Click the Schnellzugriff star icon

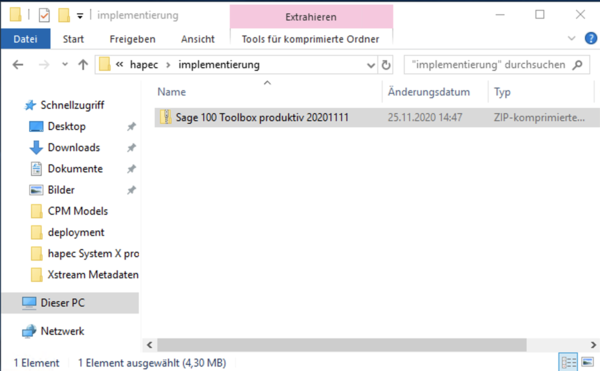pyautogui.click(x=30, y=105)
